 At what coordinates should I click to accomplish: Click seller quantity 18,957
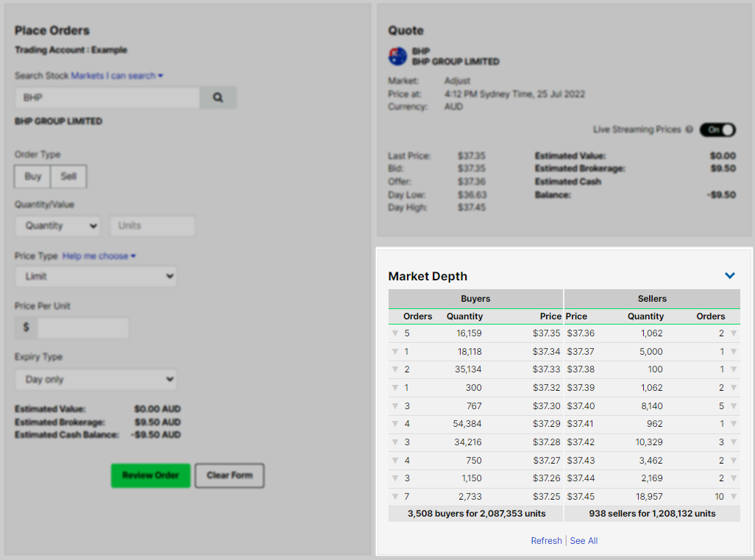pyautogui.click(x=649, y=497)
